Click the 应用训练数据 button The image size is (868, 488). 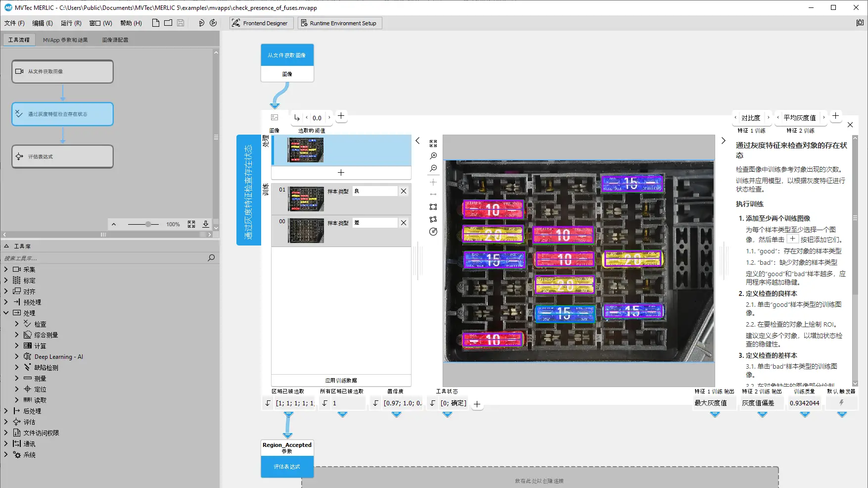point(341,380)
